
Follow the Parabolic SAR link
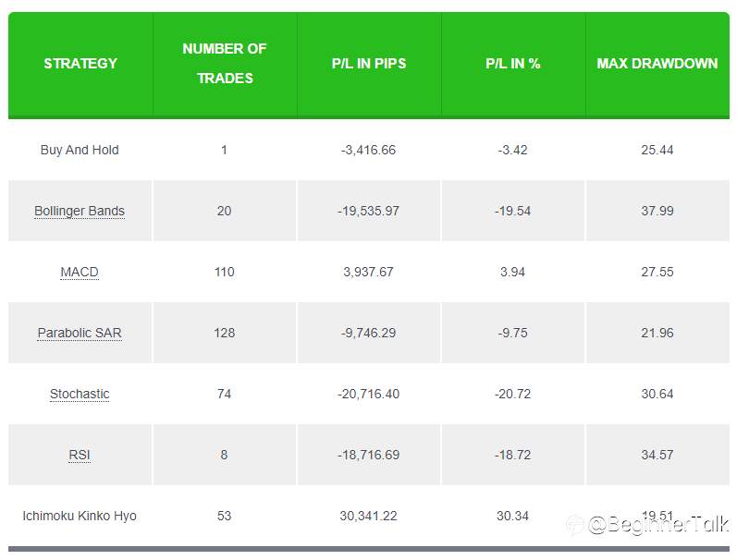click(x=80, y=333)
